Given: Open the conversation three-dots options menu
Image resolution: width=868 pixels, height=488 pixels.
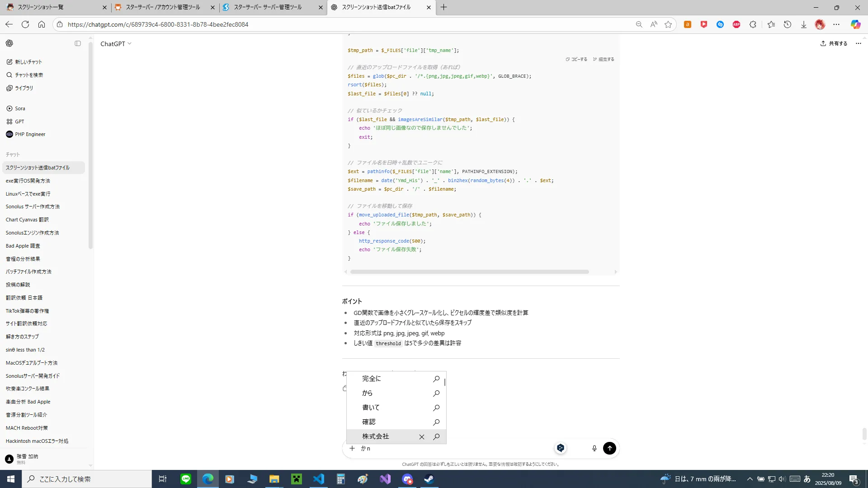Looking at the screenshot, I should [x=858, y=43].
